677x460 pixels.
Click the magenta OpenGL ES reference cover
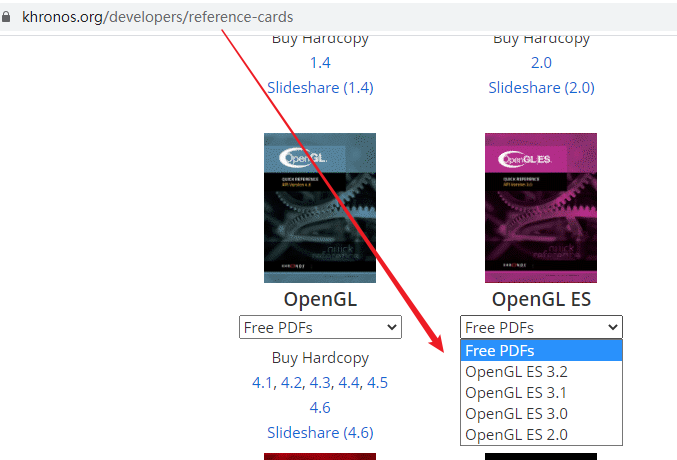(x=541, y=208)
